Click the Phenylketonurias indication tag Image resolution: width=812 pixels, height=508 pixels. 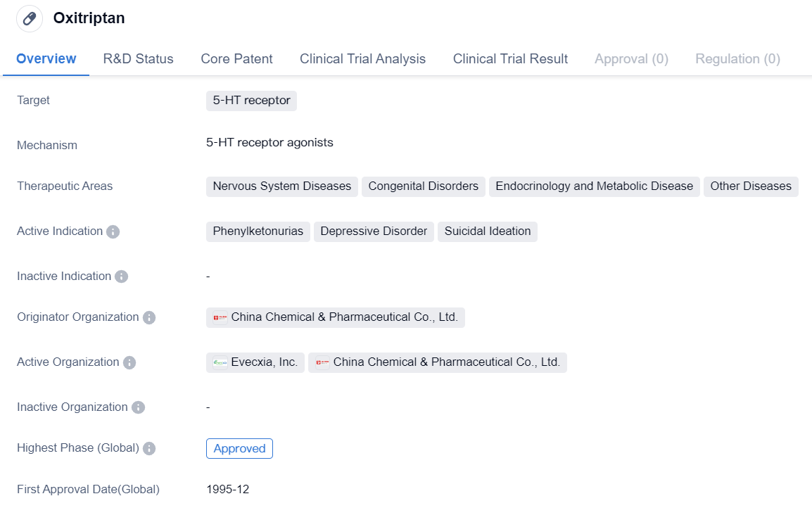tap(258, 231)
